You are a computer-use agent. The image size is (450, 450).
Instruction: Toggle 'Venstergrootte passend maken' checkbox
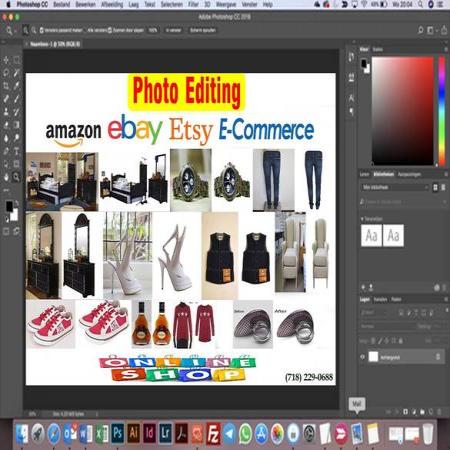pyautogui.click(x=42, y=30)
